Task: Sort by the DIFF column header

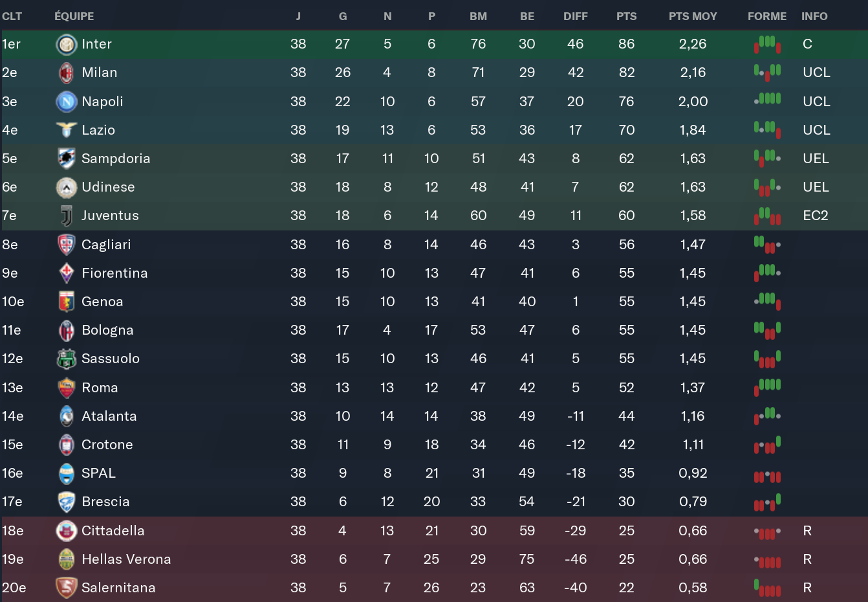Action: [x=575, y=16]
